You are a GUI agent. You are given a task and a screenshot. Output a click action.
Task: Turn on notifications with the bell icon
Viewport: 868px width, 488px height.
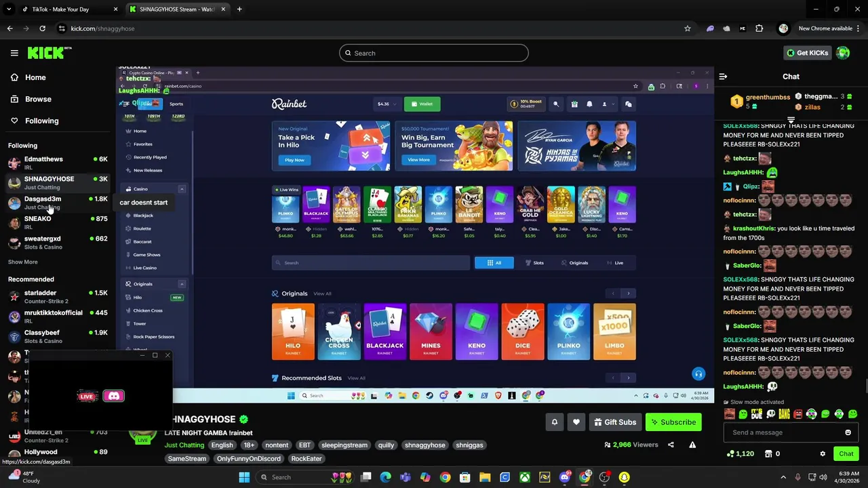click(555, 422)
